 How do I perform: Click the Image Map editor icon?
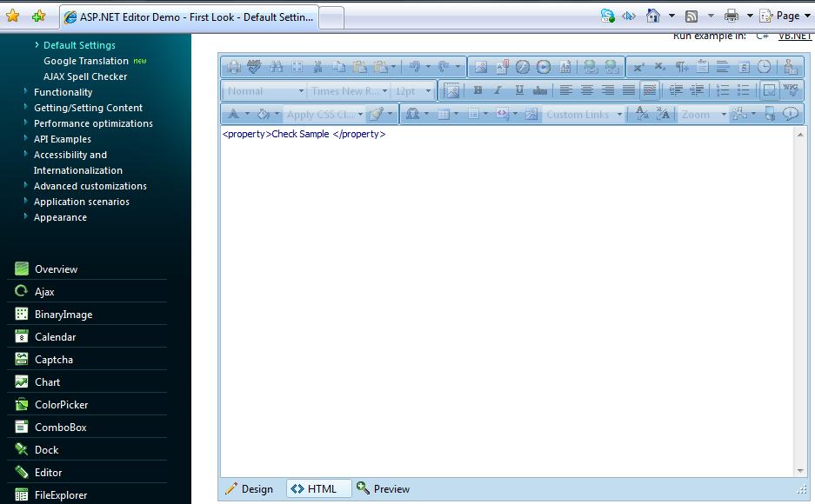tap(531, 114)
